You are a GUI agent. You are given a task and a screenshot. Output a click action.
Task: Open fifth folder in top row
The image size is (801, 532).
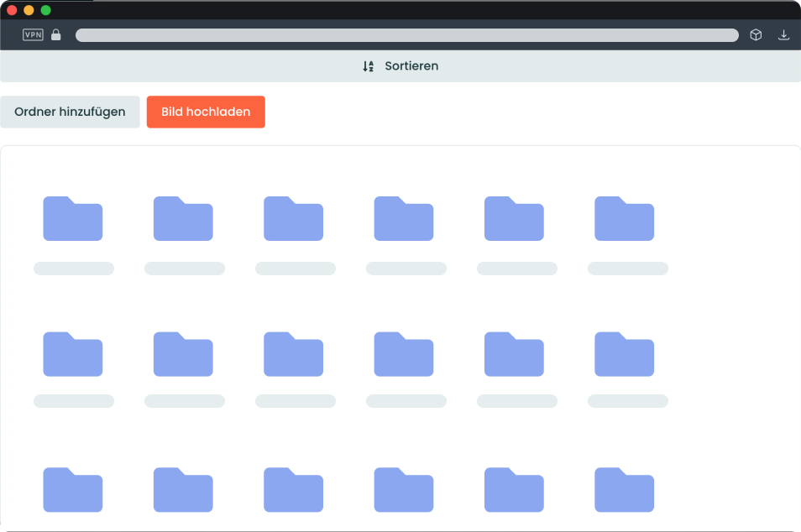click(515, 218)
